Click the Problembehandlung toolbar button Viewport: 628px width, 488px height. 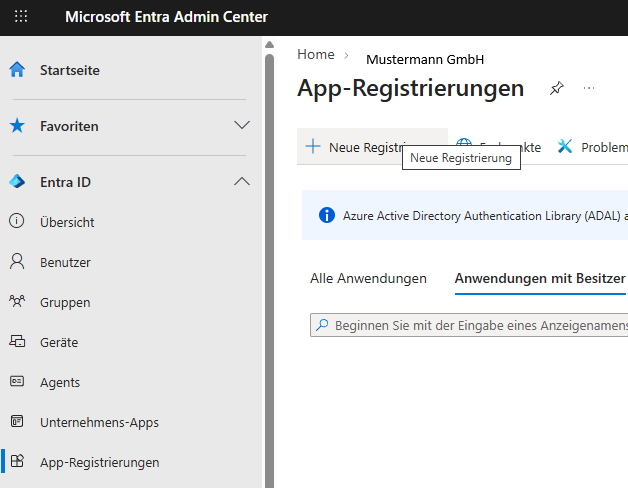click(592, 147)
